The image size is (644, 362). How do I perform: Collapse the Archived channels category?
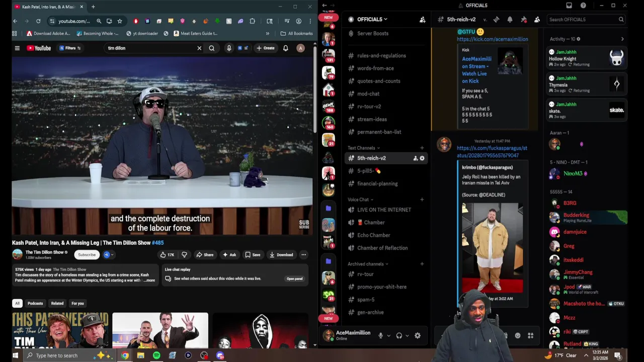[x=367, y=264]
